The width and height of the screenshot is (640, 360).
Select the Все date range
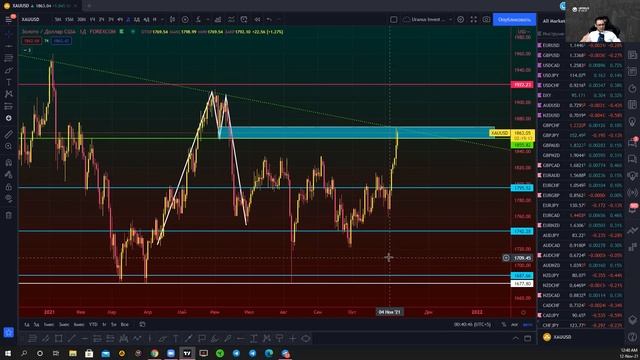[124, 324]
